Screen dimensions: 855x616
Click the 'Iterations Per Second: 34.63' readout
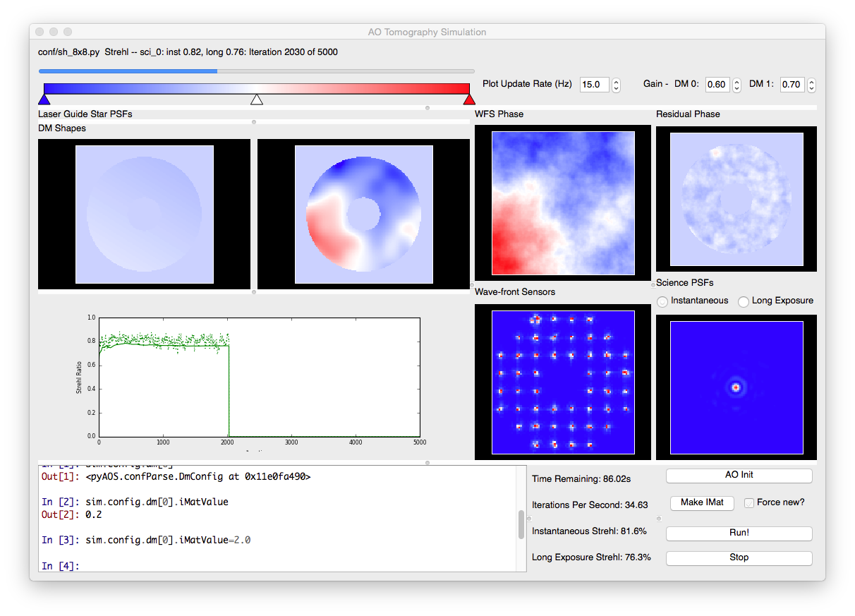[x=590, y=505]
